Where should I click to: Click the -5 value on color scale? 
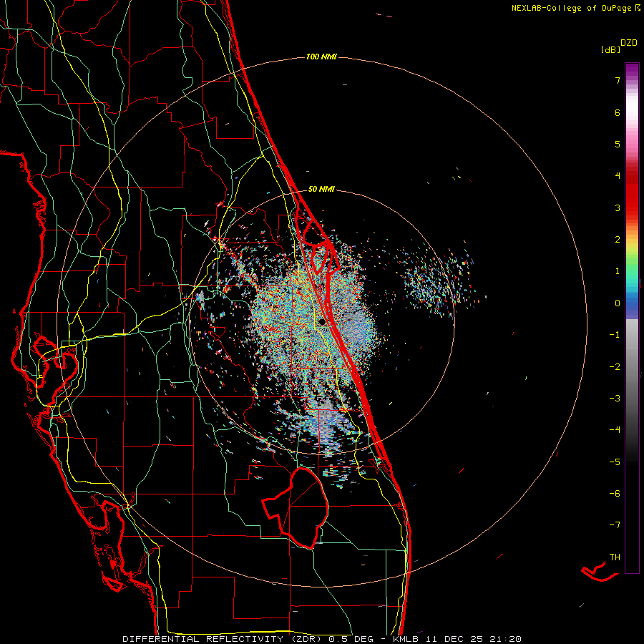pyautogui.click(x=615, y=462)
